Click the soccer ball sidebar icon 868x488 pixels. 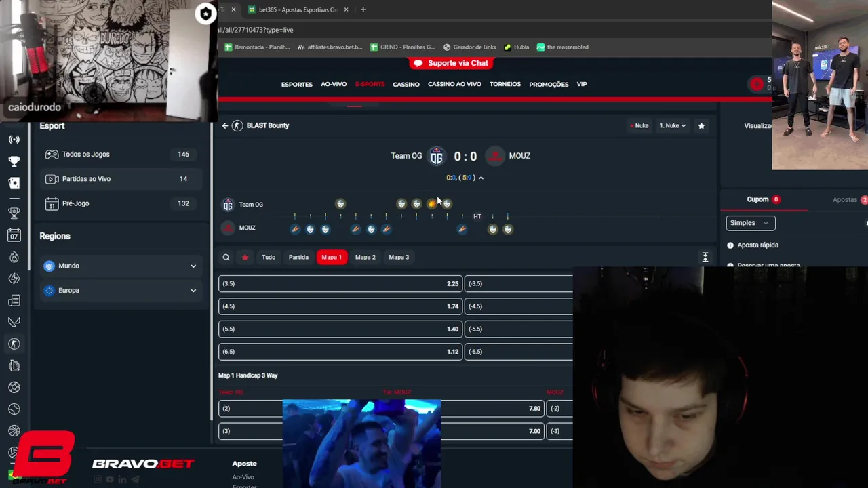[14, 388]
